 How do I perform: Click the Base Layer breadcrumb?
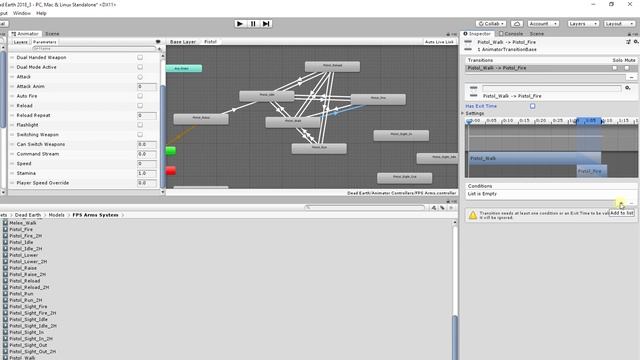[x=182, y=42]
